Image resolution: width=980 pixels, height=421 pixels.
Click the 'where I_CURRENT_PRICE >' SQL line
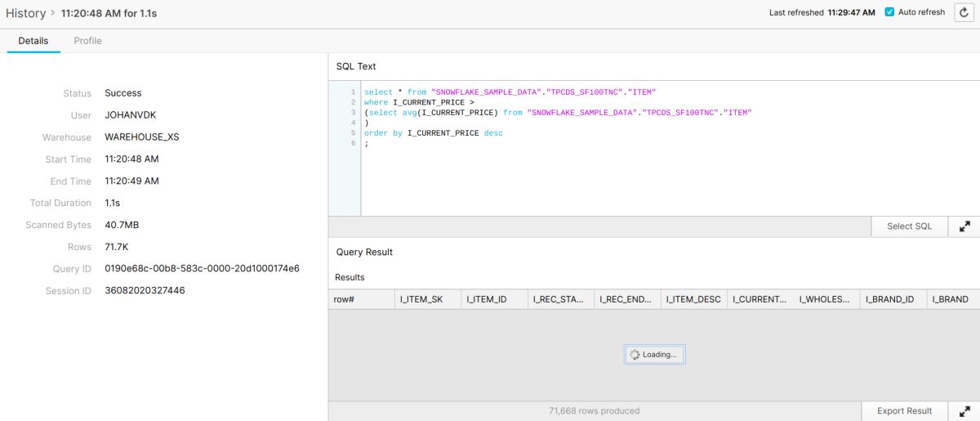419,102
